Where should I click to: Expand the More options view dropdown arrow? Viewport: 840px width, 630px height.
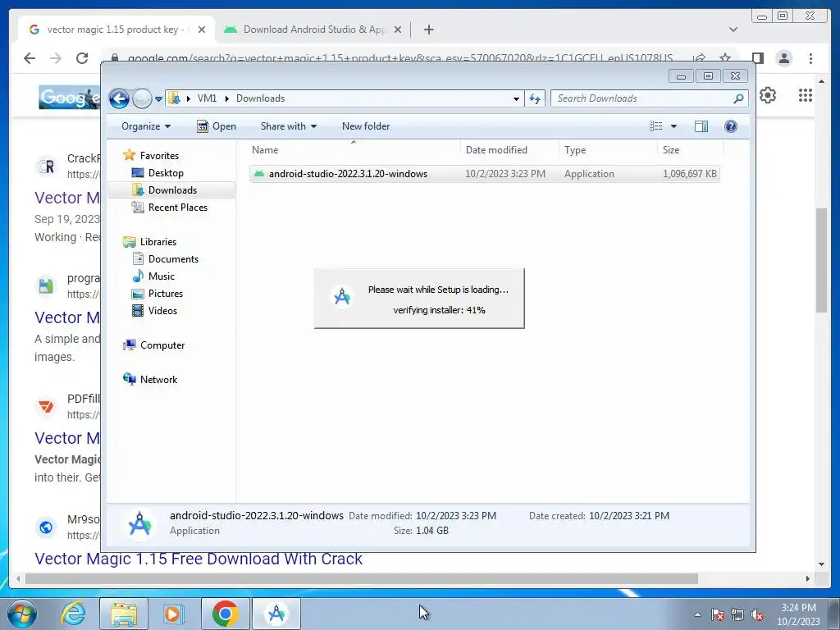(674, 126)
